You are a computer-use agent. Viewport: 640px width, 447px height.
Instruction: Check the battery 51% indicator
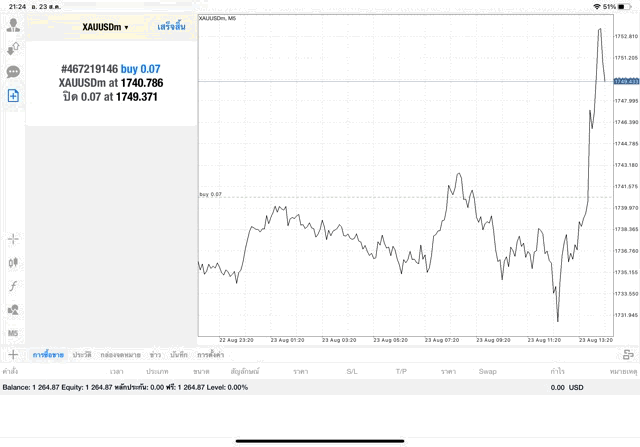(617, 7)
